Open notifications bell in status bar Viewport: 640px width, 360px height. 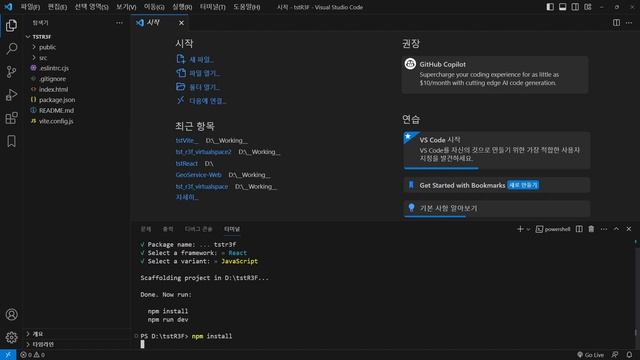click(x=629, y=355)
